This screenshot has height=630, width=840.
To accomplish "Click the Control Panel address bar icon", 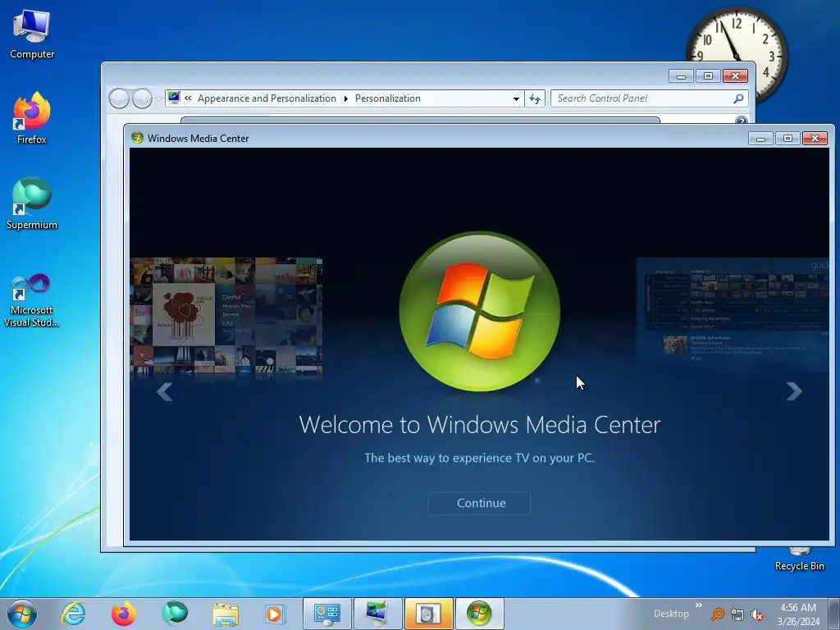I will coord(174,98).
